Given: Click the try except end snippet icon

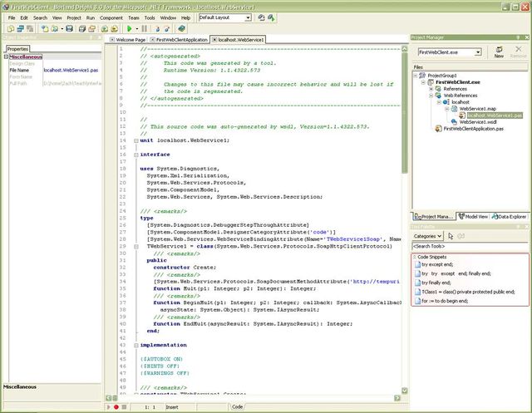Looking at the screenshot, I should coord(417,264).
